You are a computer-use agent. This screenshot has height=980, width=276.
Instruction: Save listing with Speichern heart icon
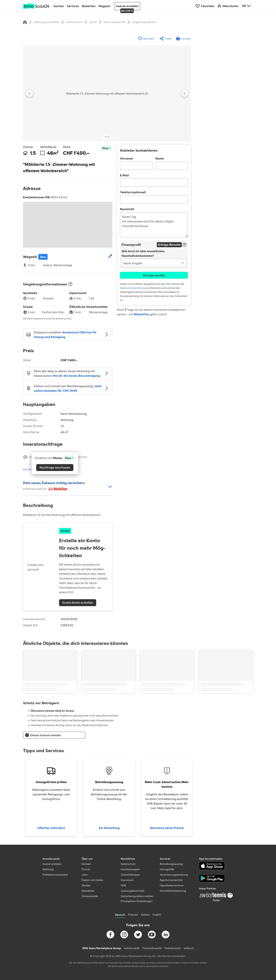pyautogui.click(x=140, y=38)
